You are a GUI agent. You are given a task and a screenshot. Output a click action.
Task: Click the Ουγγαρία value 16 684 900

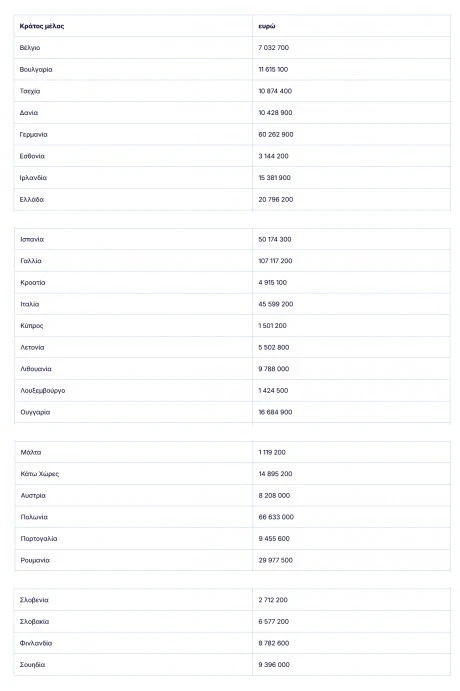275,412
